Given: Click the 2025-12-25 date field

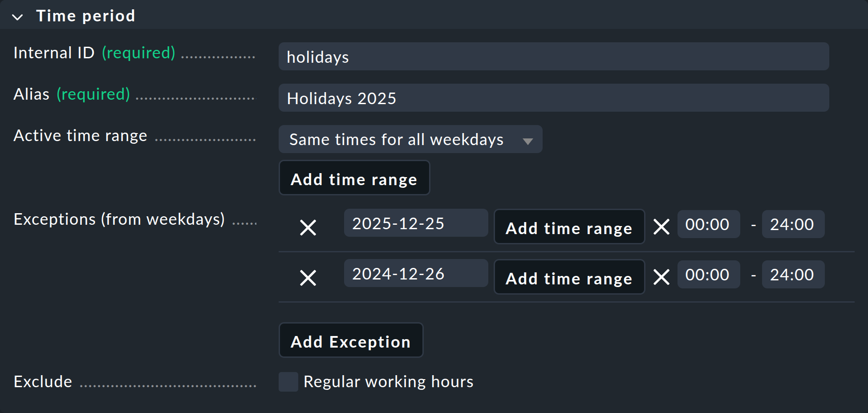Looking at the screenshot, I should pyautogui.click(x=416, y=223).
